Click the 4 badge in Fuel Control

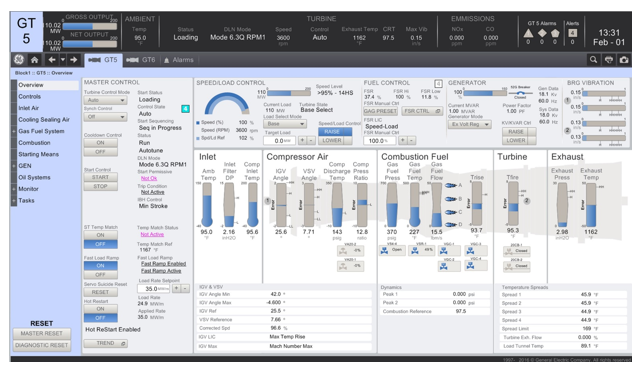click(x=439, y=84)
